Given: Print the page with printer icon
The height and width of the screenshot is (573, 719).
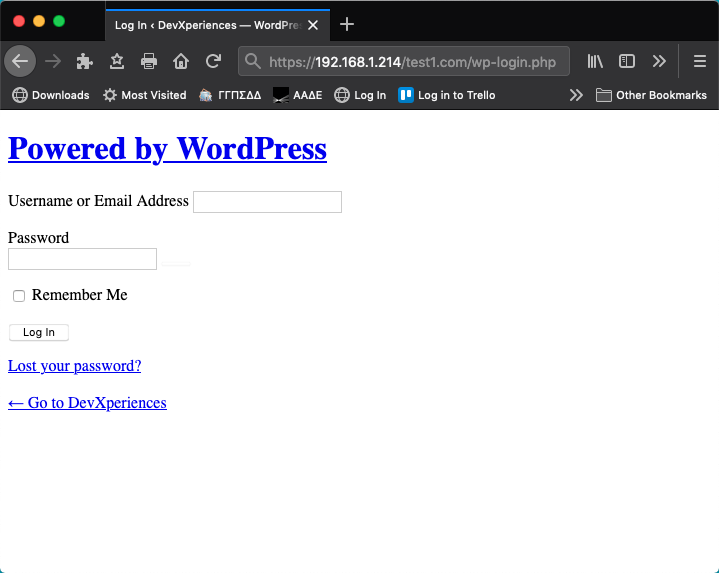Looking at the screenshot, I should [149, 61].
